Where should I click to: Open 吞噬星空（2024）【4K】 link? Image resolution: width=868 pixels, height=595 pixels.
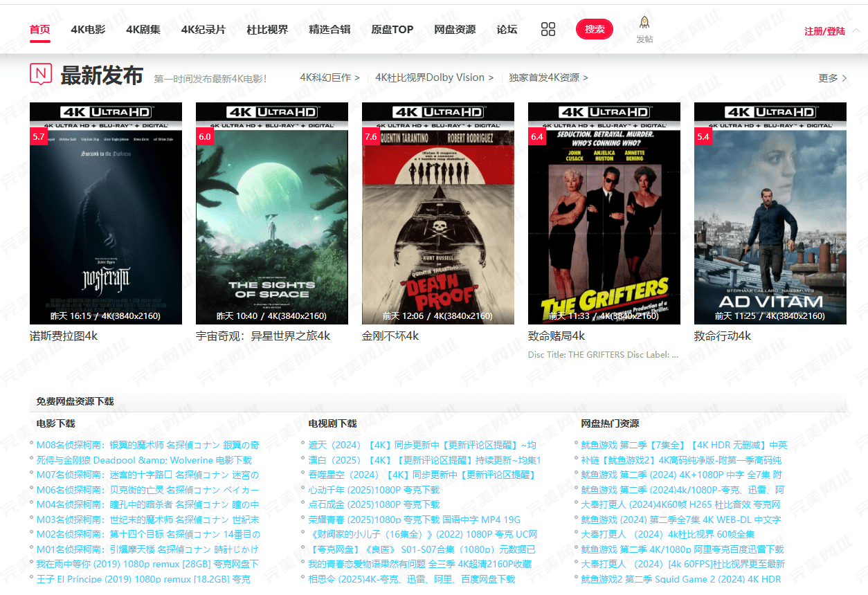click(x=422, y=475)
